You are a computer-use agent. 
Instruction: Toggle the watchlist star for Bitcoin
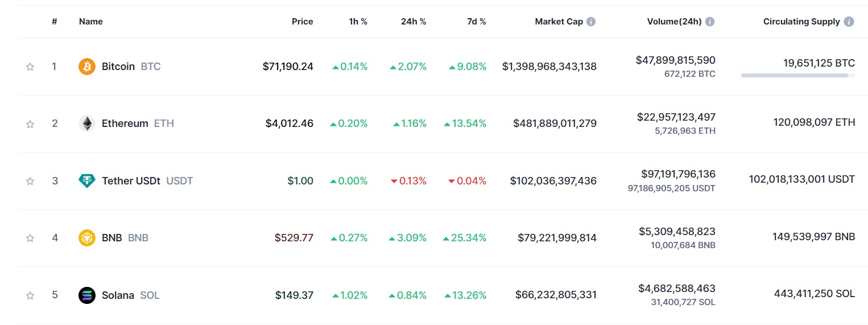(30, 67)
